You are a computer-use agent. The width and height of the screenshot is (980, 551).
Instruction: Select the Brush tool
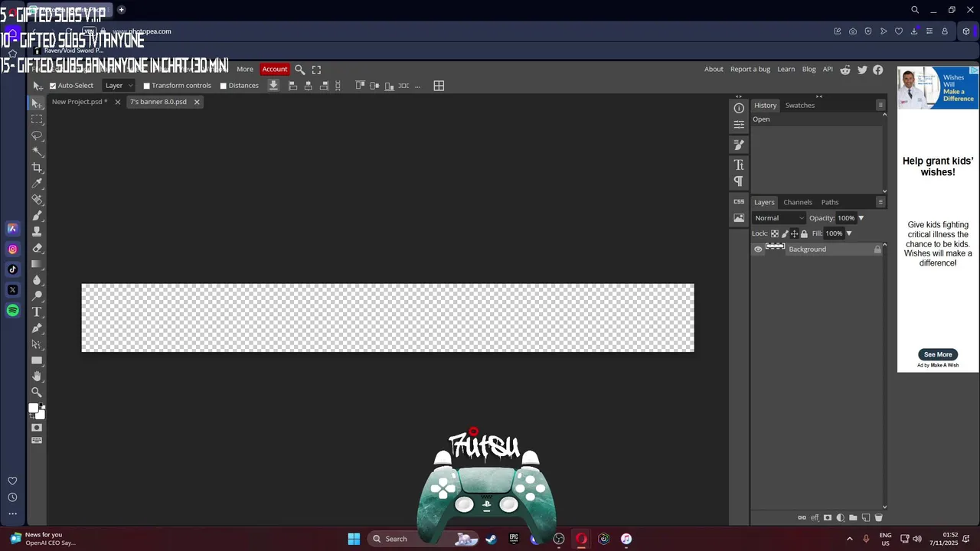(37, 216)
